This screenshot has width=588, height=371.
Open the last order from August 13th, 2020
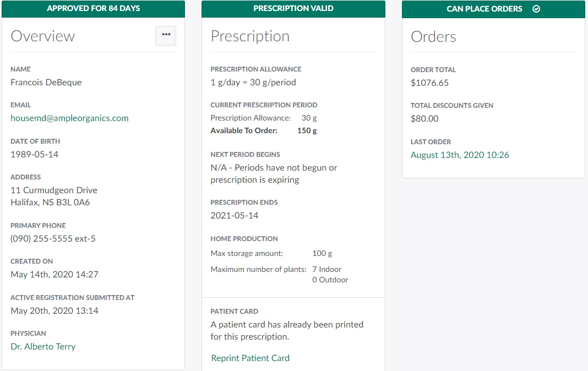click(x=460, y=155)
